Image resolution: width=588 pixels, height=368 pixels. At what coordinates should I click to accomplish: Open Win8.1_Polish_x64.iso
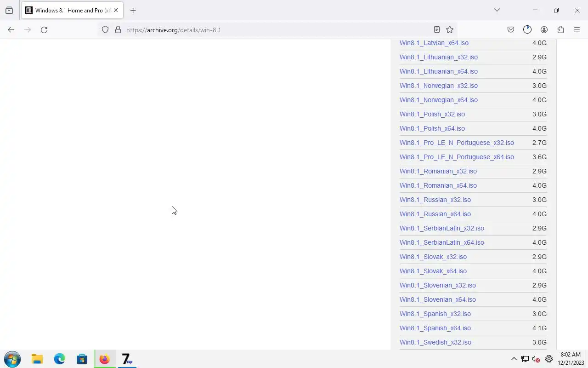(432, 128)
